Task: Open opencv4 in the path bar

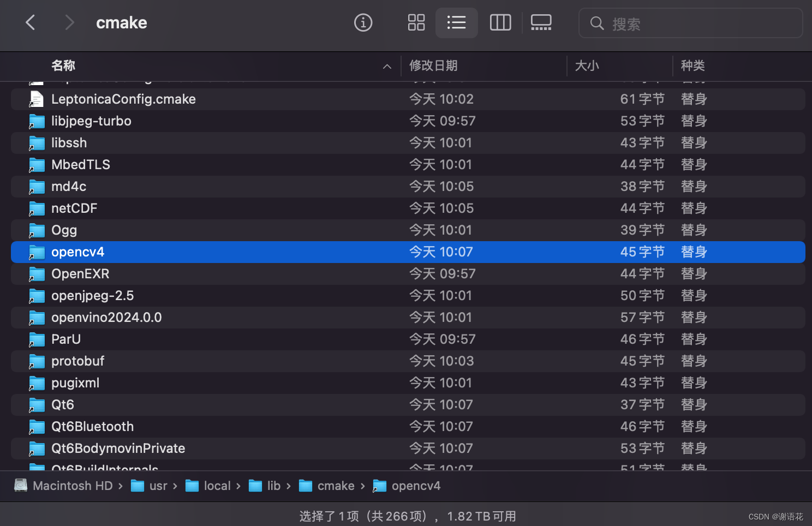Action: (407, 486)
